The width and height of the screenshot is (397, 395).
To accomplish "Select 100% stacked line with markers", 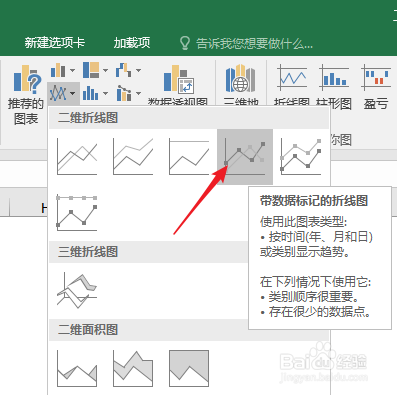I will coord(77,213).
